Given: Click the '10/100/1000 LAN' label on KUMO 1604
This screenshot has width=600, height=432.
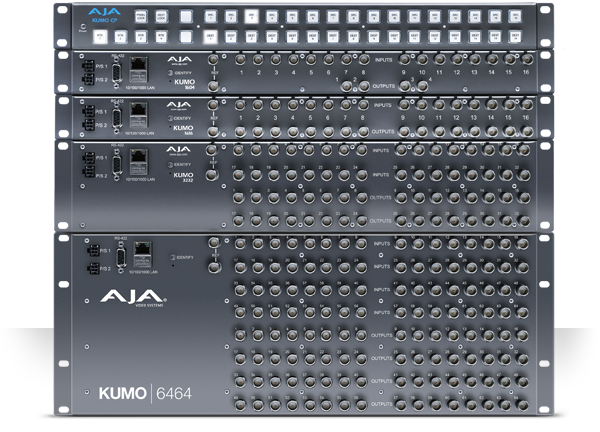Looking at the screenshot, I should coord(140,88).
